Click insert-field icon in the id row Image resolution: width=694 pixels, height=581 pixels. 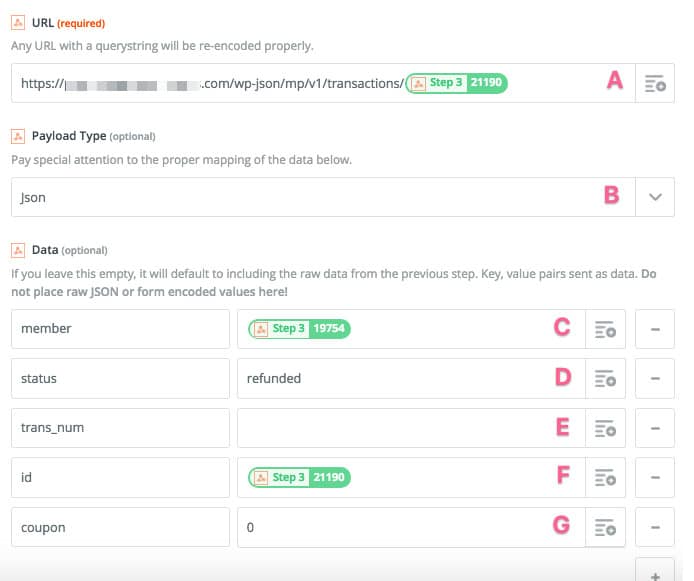(x=605, y=478)
